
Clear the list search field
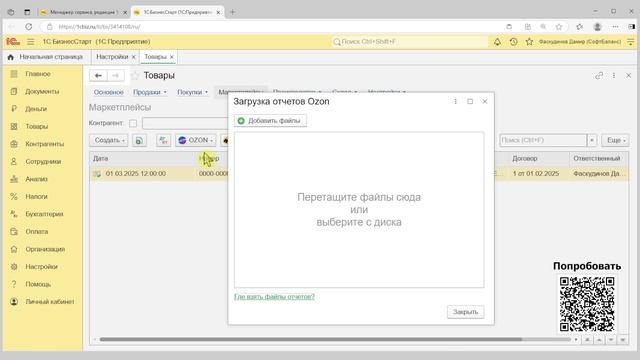(592, 140)
